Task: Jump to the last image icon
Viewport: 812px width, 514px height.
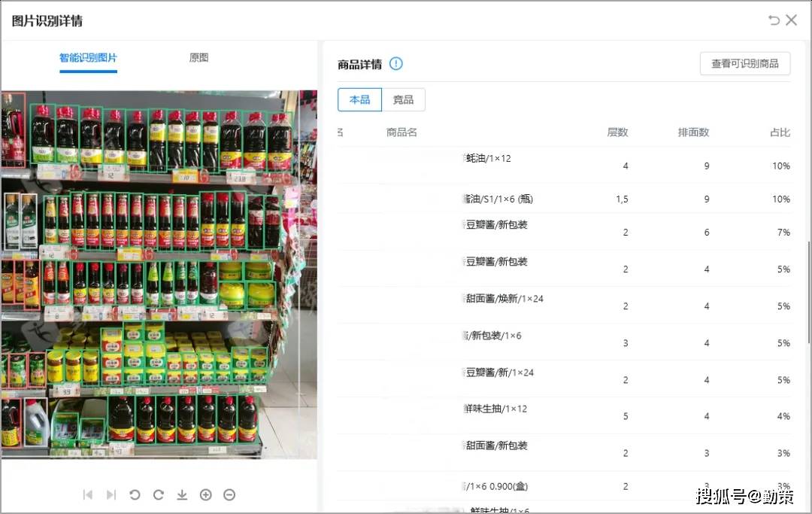Action: click(111, 494)
